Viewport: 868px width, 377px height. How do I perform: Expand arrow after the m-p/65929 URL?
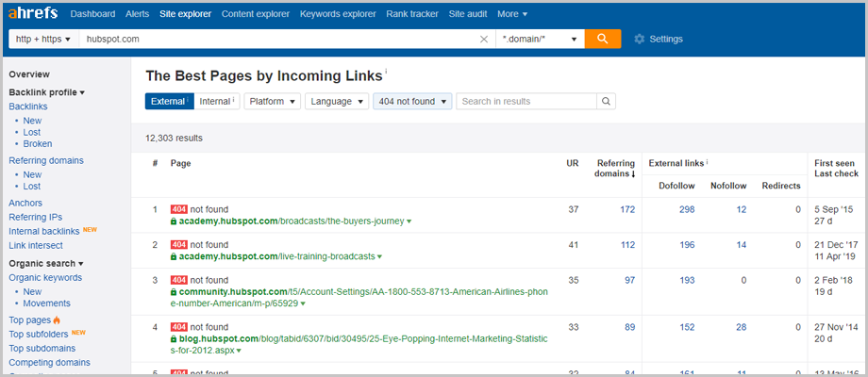pyautogui.click(x=304, y=304)
